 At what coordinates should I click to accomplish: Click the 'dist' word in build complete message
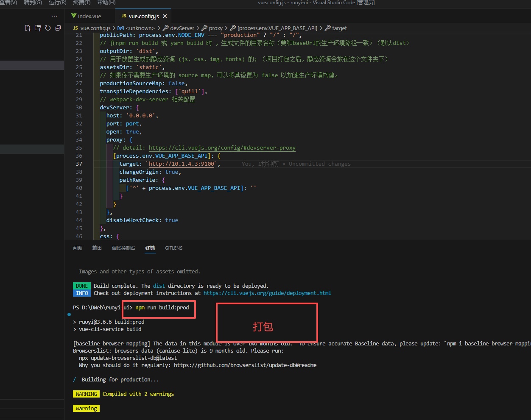tap(159, 286)
